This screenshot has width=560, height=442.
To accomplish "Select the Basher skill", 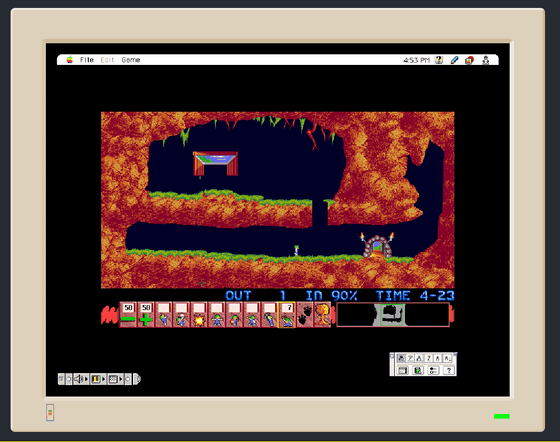I will click(252, 315).
